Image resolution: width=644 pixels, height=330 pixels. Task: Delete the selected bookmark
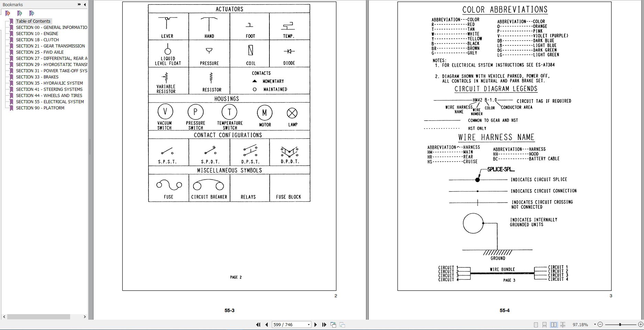[x=8, y=13]
